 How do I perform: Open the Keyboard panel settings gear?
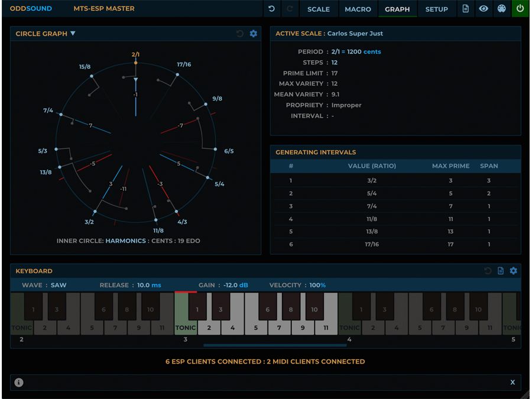[513, 271]
